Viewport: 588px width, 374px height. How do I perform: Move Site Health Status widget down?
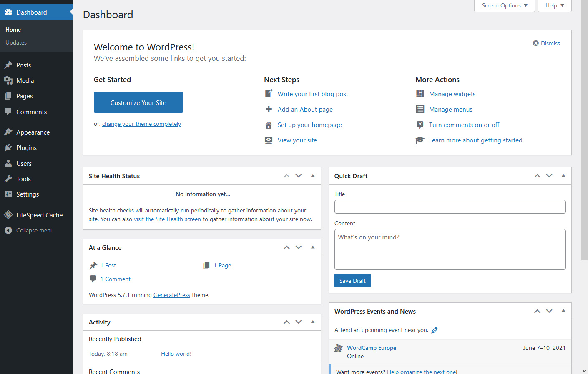click(299, 176)
